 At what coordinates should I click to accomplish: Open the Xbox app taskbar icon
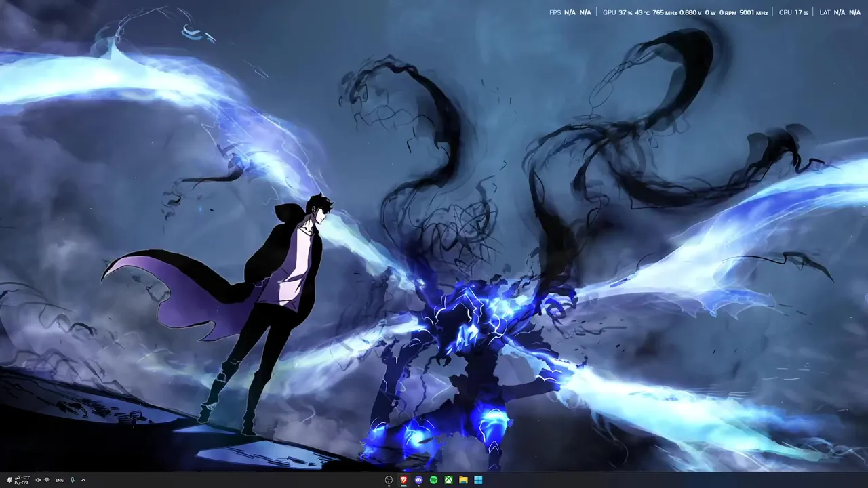pos(449,480)
